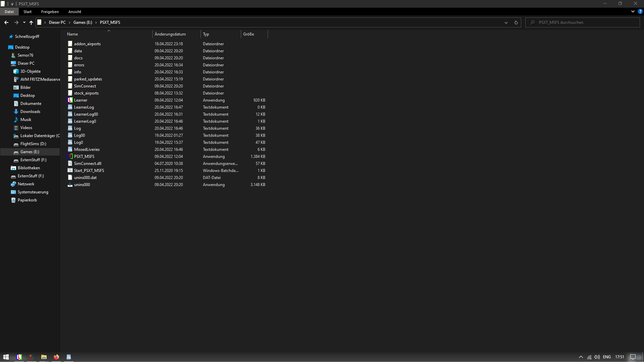Click the refresh button in toolbar

point(516,22)
